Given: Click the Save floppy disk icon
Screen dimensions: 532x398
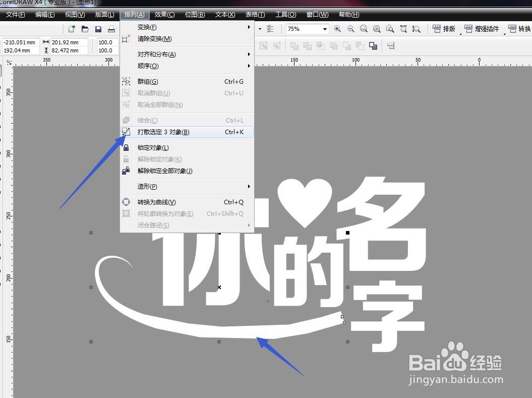Looking at the screenshot, I should point(98,29).
